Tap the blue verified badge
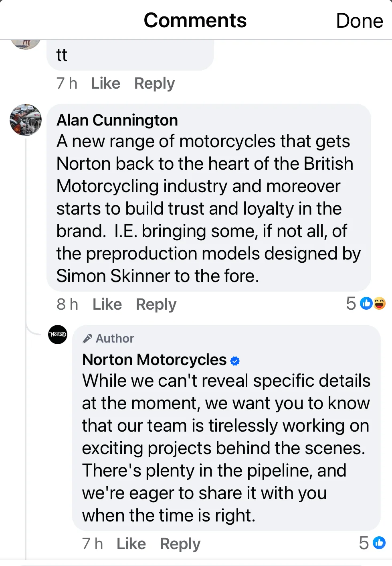The width and height of the screenshot is (392, 566). tap(235, 361)
